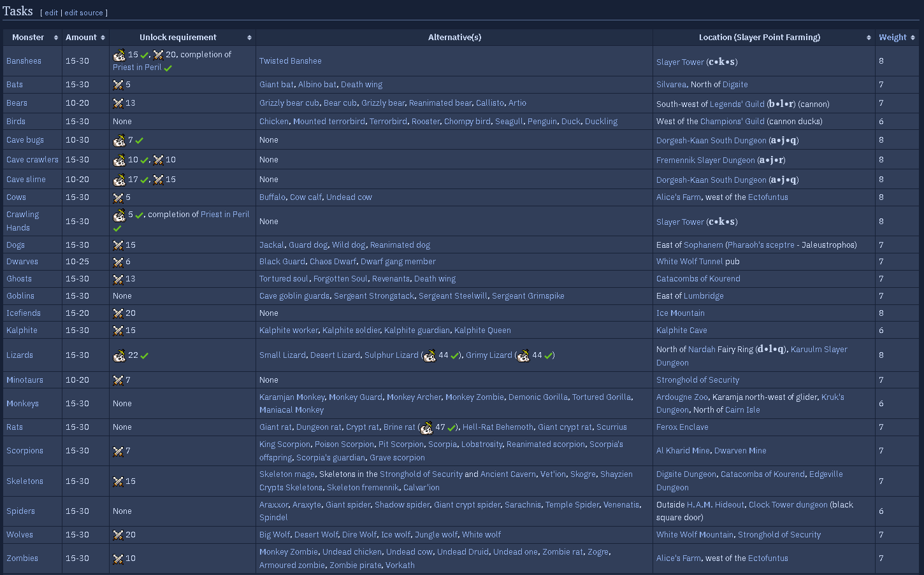Sort by the Unlock requirement column arrow
This screenshot has height=575, width=924.
(249, 38)
